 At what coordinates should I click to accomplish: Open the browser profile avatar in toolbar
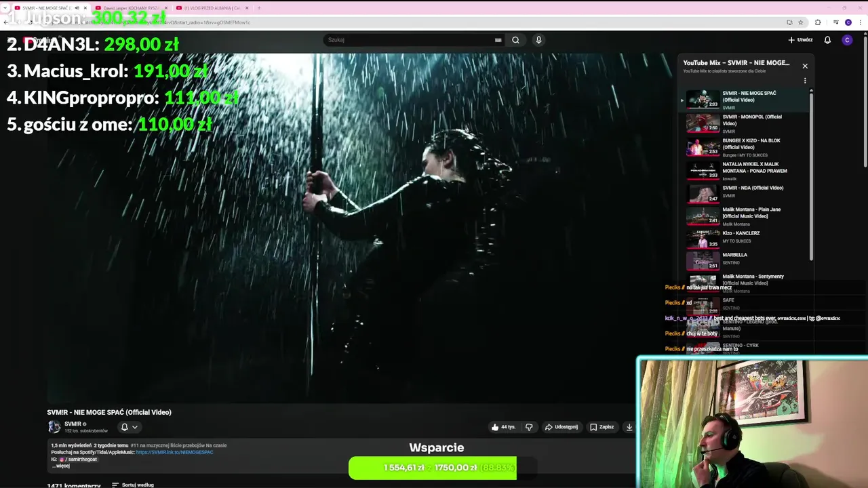coord(848,22)
